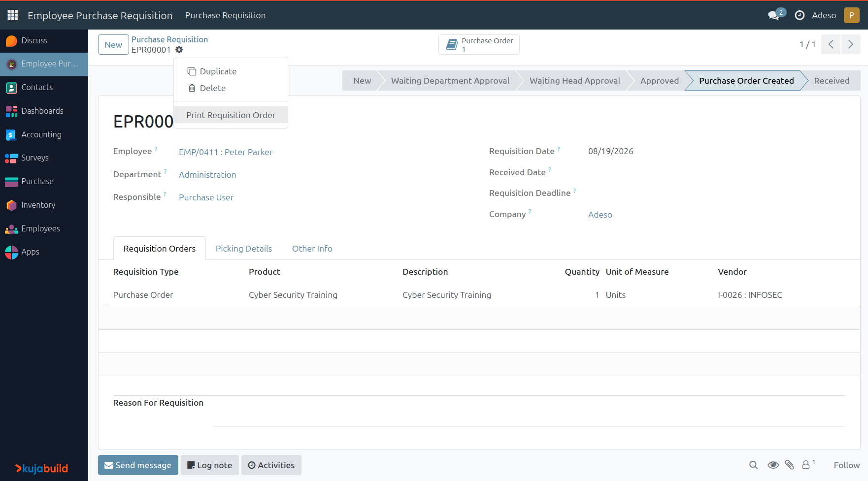Click Send message button
868x481 pixels.
(x=138, y=465)
